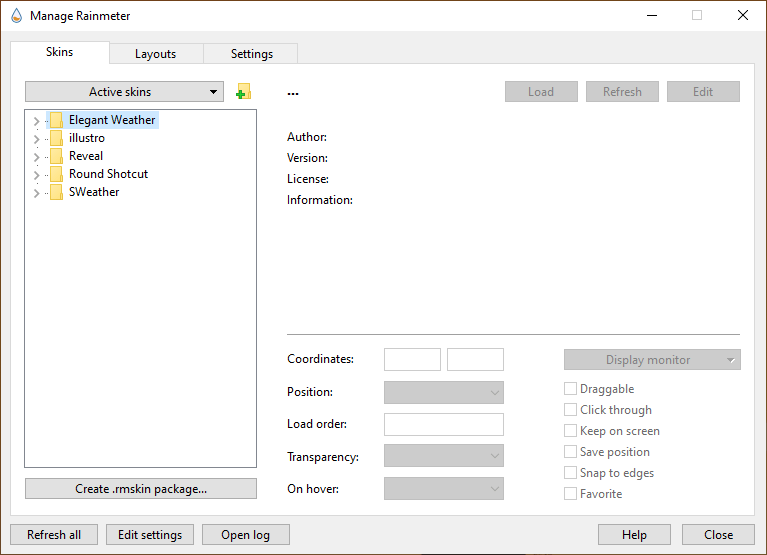
Task: Expand the SWeather tree node arrow
Action: [x=36, y=193]
